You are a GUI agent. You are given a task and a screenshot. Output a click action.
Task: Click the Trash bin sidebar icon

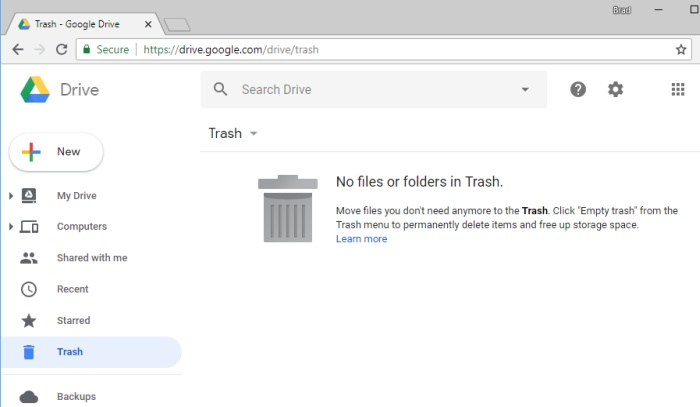pyautogui.click(x=29, y=352)
